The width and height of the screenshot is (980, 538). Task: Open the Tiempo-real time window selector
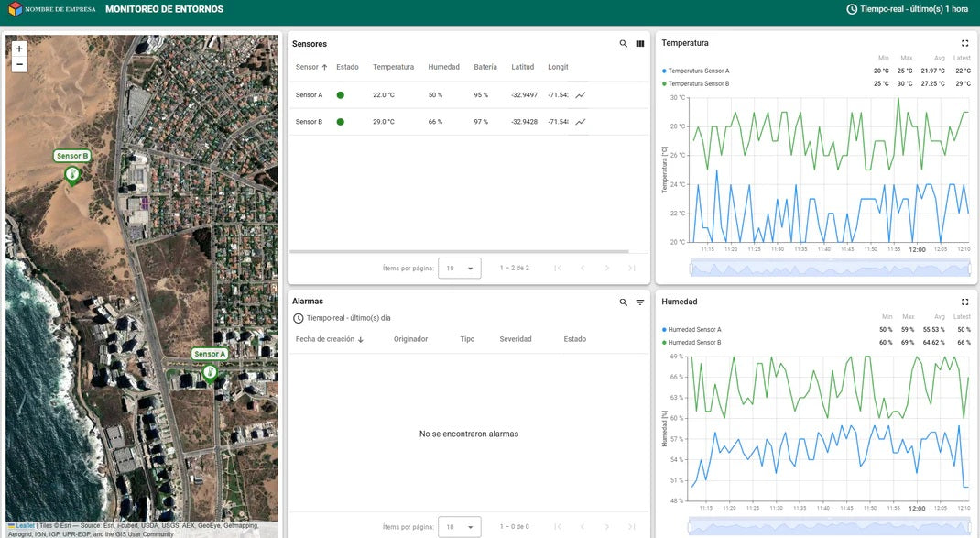(907, 9)
